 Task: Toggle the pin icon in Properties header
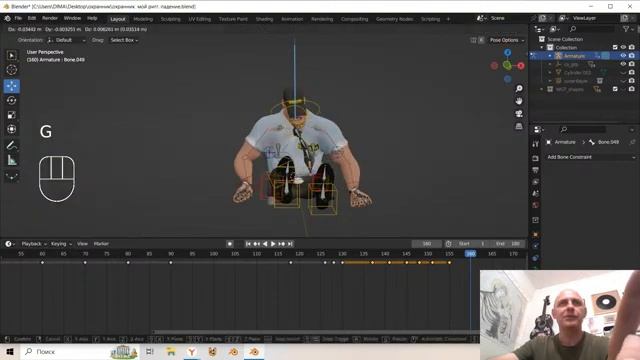(632, 142)
